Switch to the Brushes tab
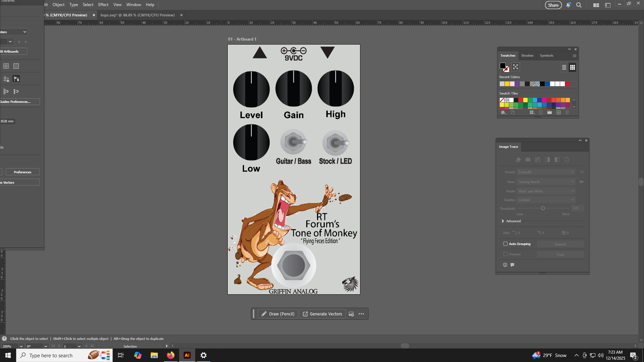The image size is (644, 362). tap(527, 56)
